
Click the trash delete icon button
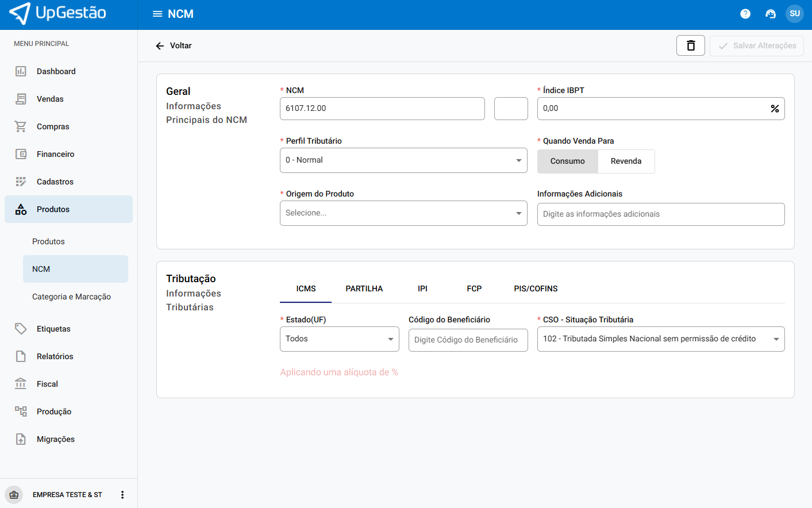click(690, 45)
